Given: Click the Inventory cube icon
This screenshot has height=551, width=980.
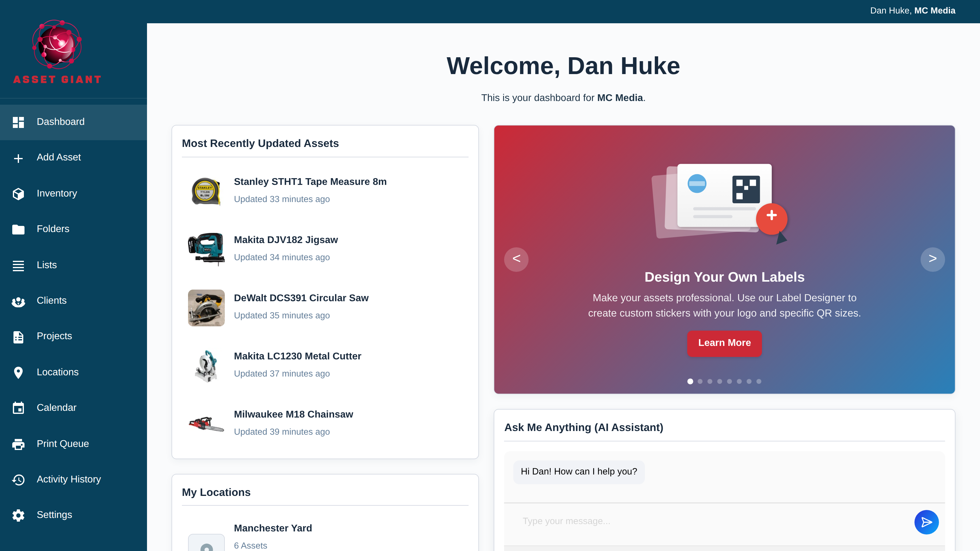Looking at the screenshot, I should 18,193.
